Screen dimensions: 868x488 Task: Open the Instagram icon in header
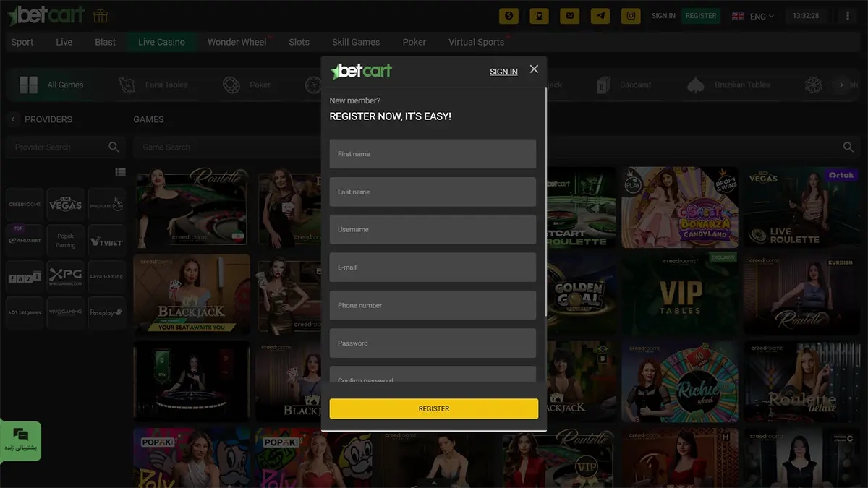pos(631,15)
